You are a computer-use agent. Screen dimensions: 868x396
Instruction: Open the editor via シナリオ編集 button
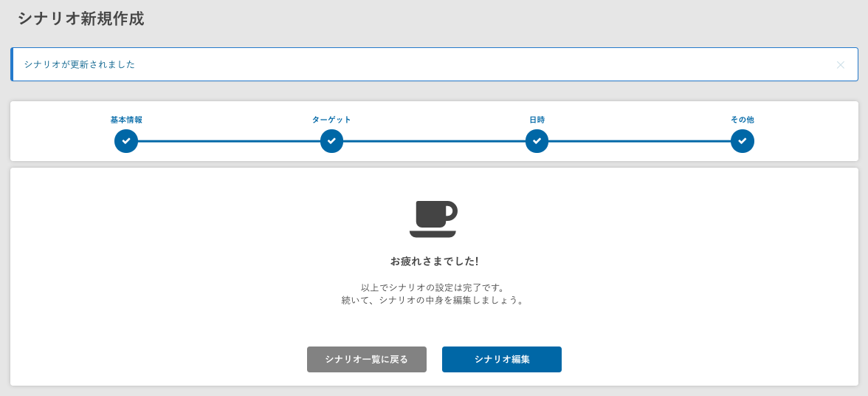[x=501, y=360]
